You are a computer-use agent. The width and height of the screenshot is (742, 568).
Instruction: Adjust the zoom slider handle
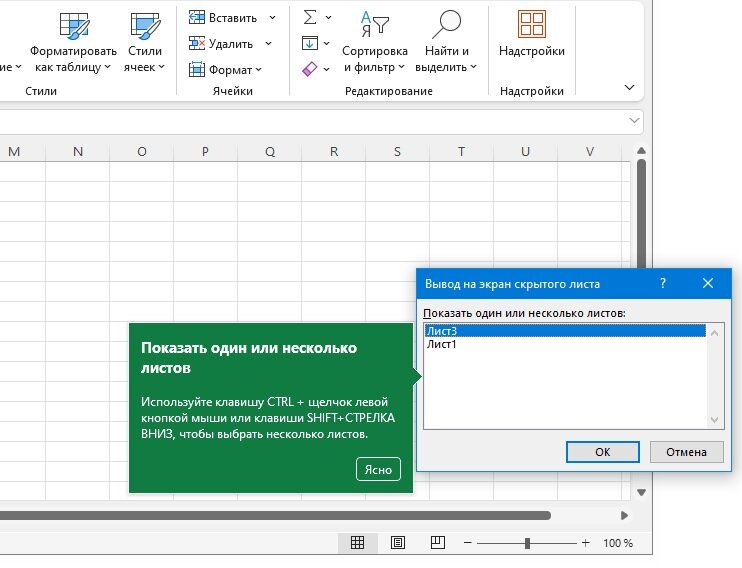(527, 543)
